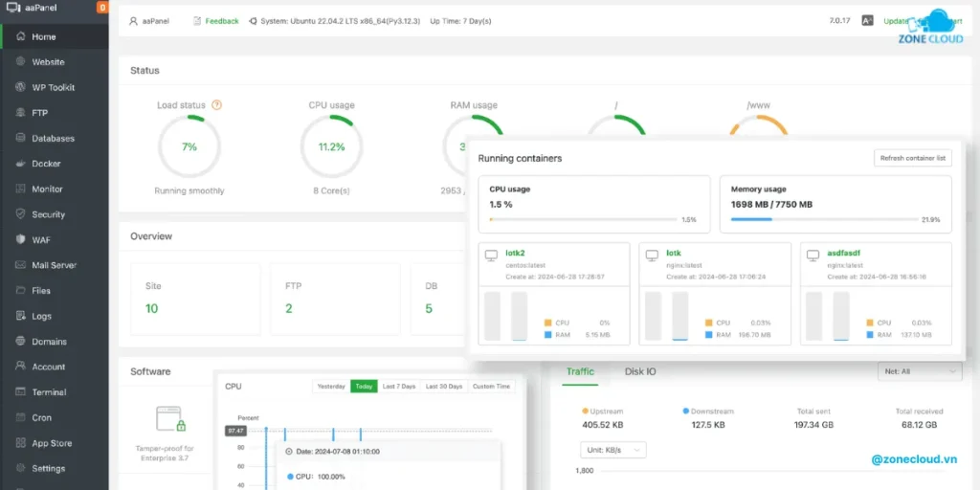Click the language icon in top bar
This screenshot has height=490, width=980.
(867, 21)
